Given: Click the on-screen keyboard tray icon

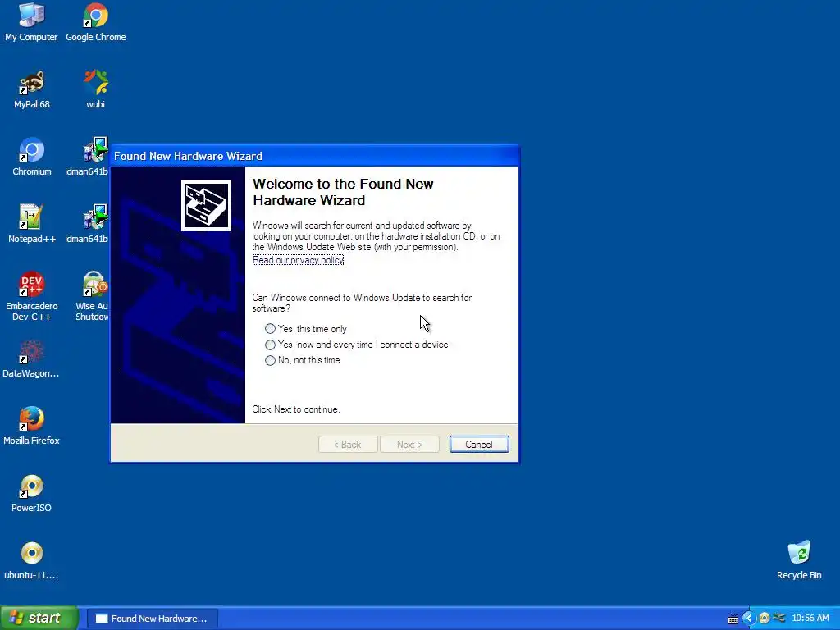Looking at the screenshot, I should click(733, 619).
